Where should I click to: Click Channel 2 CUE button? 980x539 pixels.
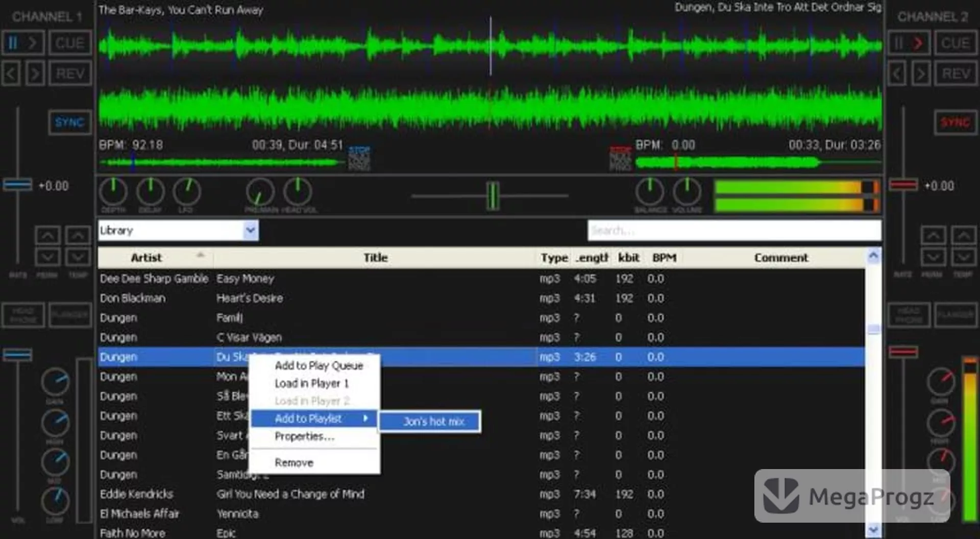956,43
